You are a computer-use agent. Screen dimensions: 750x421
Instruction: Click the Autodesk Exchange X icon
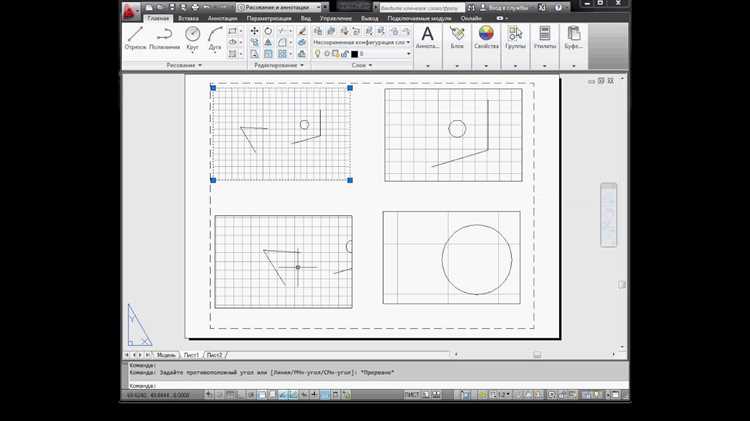(542, 8)
